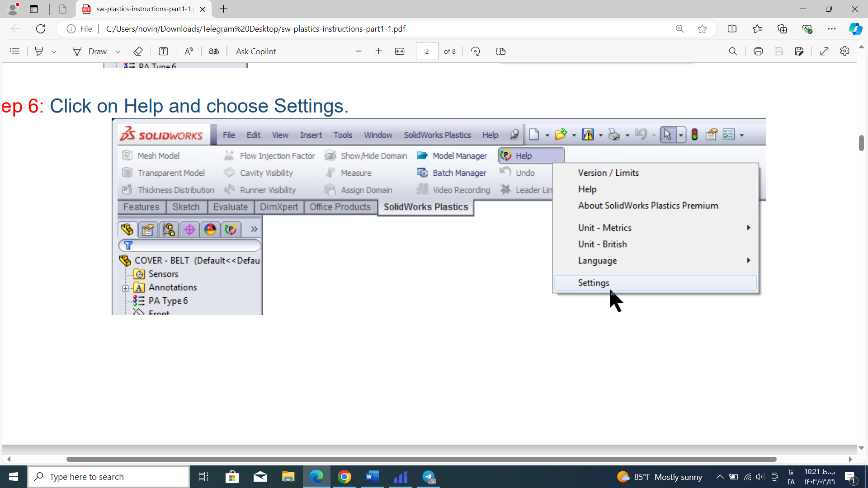Print the PDF document
This screenshot has height=488, width=868.
pos(758,51)
